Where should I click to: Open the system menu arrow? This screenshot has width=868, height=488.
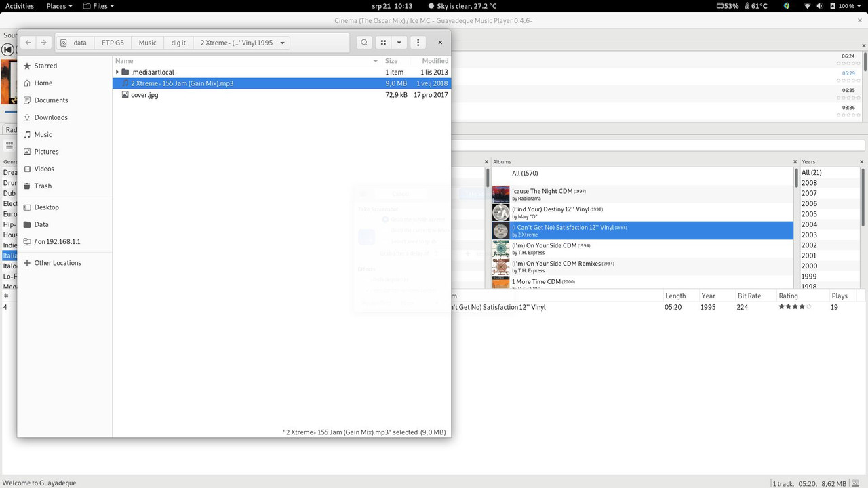pos(860,6)
